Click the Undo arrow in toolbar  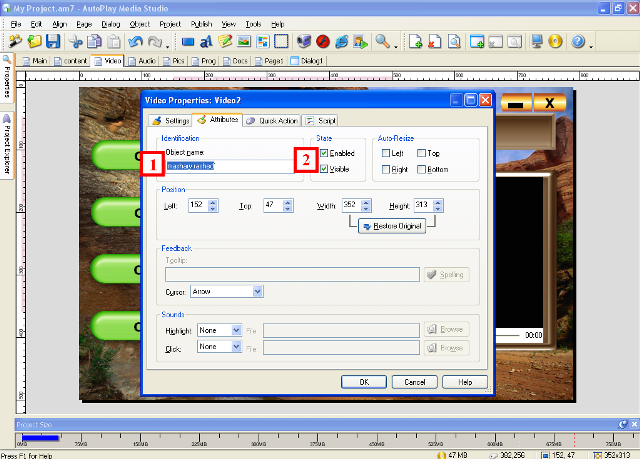pos(134,42)
